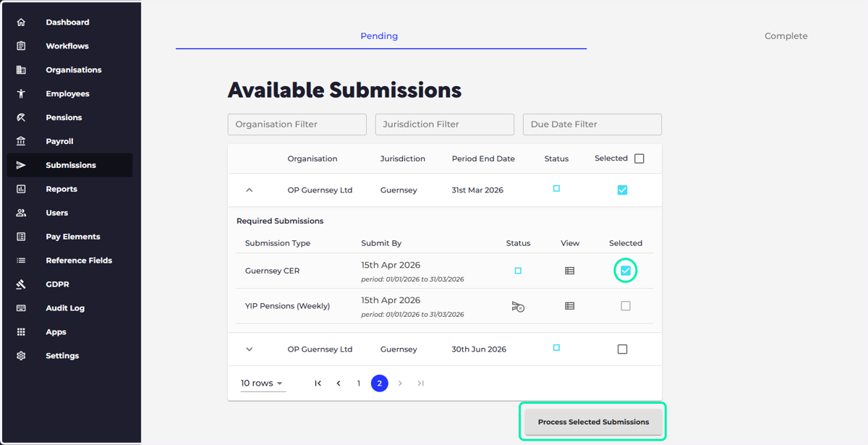Click the Period End Date column header

pyautogui.click(x=483, y=158)
